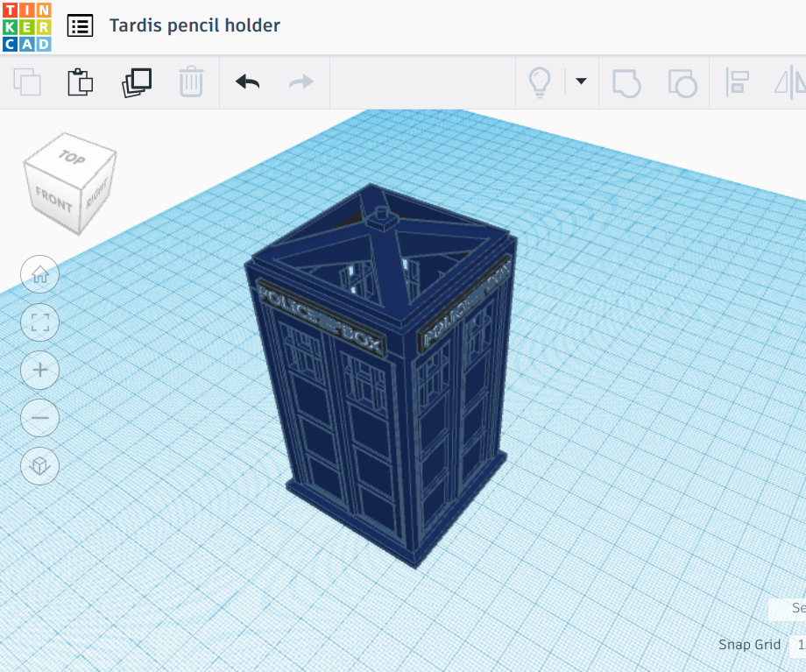
Task: Zoom in using the plus control
Action: tap(39, 371)
